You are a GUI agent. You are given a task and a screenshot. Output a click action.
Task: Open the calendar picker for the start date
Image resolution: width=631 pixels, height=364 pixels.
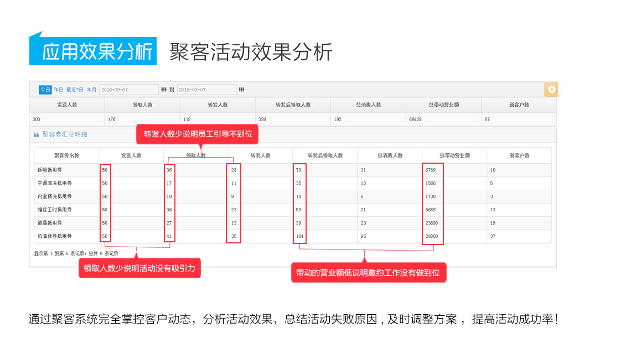point(163,89)
